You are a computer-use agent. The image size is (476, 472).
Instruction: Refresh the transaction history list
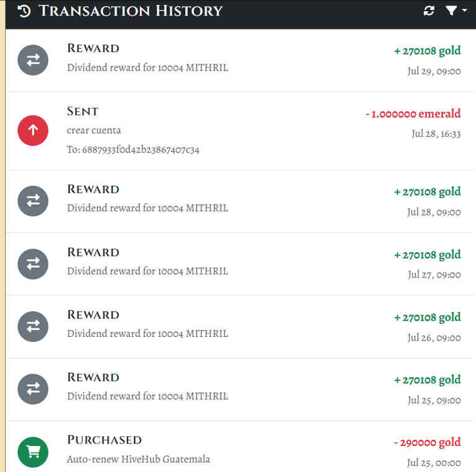429,11
